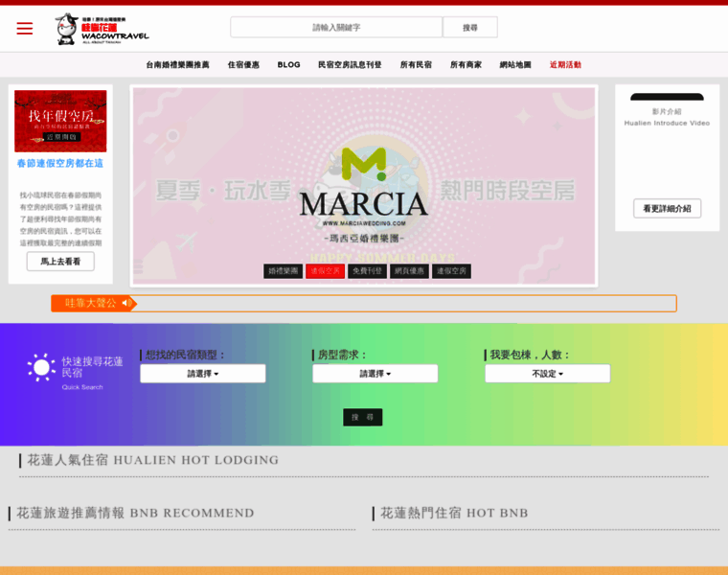Open the 春節連假空房都在這 link
The image size is (728, 575).
point(60,164)
